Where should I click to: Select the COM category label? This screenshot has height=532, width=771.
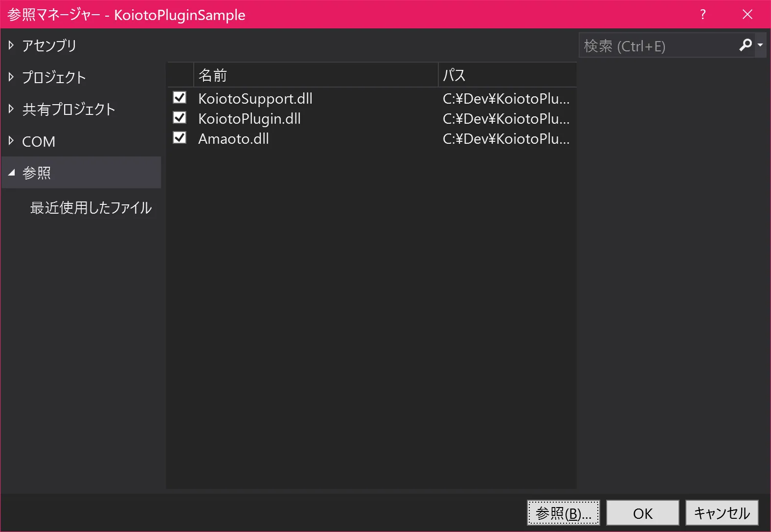(x=39, y=141)
